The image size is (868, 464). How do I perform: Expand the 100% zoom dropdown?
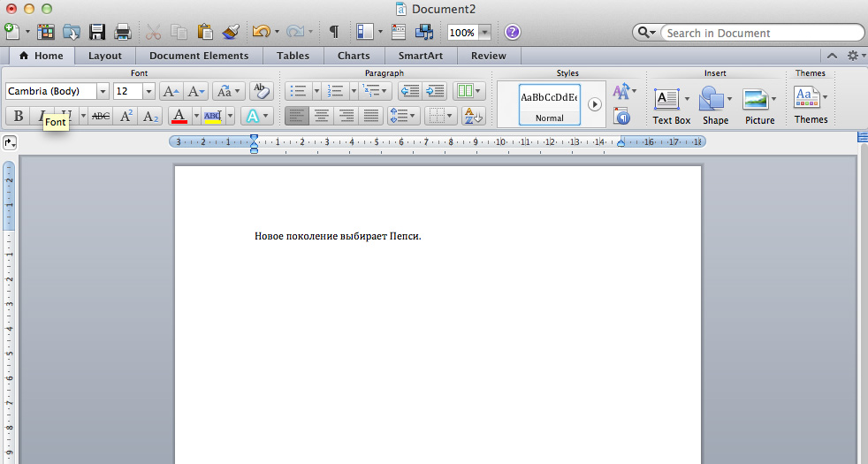484,33
